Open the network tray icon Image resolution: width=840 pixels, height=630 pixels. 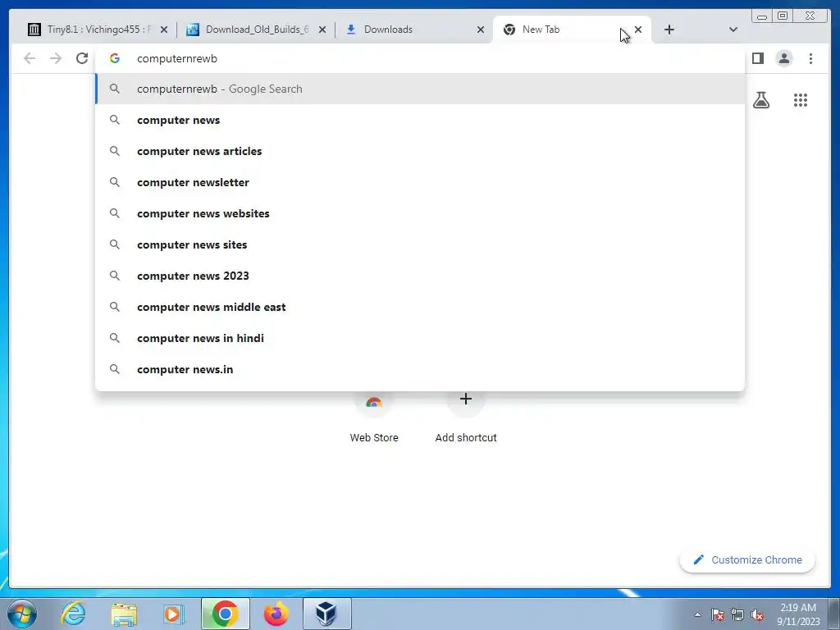pyautogui.click(x=737, y=614)
